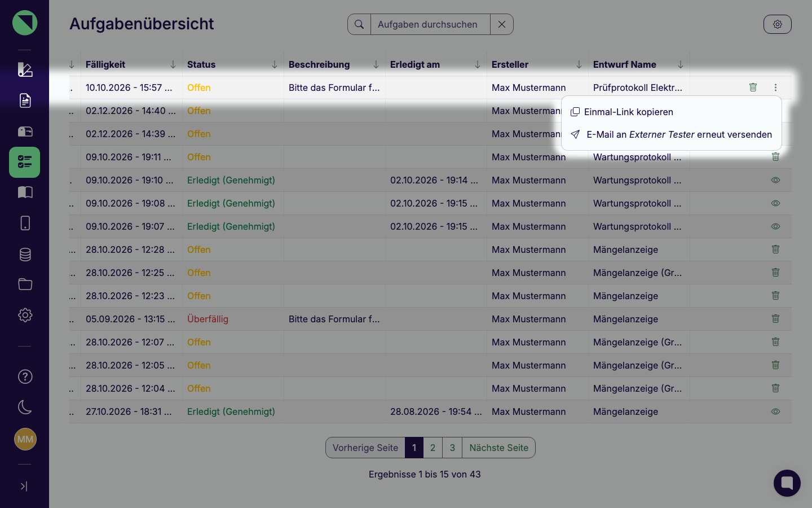Go to Nächste Seite
This screenshot has width=812, height=508.
point(498,448)
